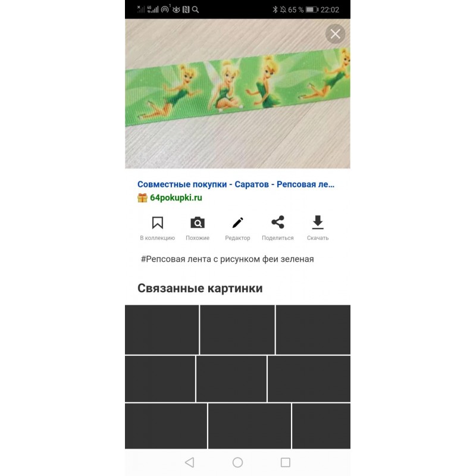Open middle related thumbnail in top row
The height and width of the screenshot is (476, 476).
click(x=237, y=330)
